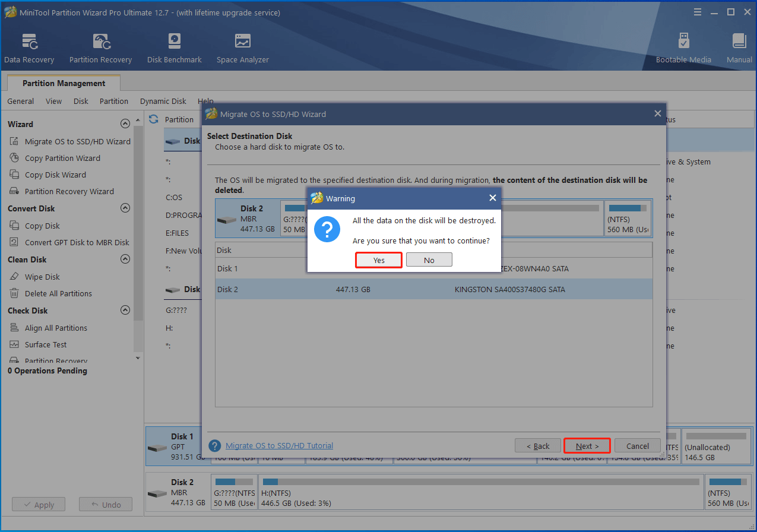Select the H:(NTFS) 446.5 GB partition block
This screenshot has width=757, height=532.
481,492
